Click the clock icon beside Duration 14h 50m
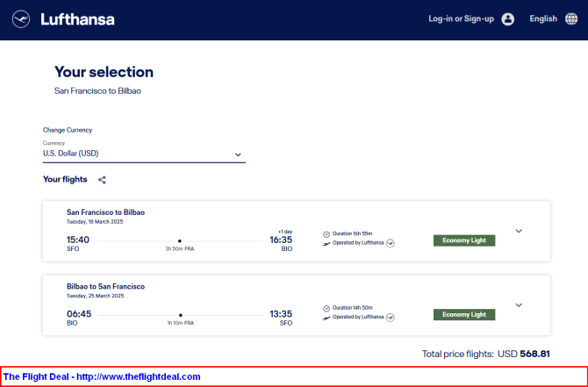588x387 pixels. tap(326, 308)
